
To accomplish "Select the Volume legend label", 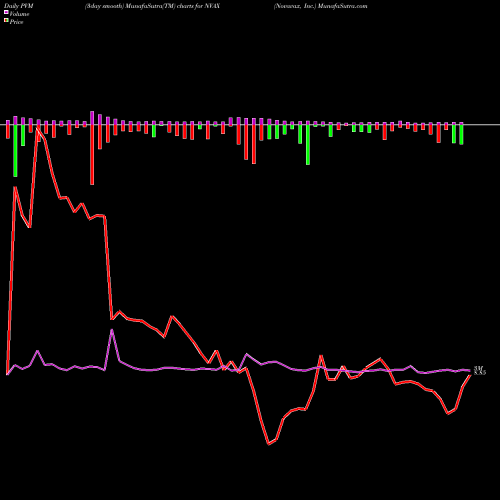I will point(19,14).
